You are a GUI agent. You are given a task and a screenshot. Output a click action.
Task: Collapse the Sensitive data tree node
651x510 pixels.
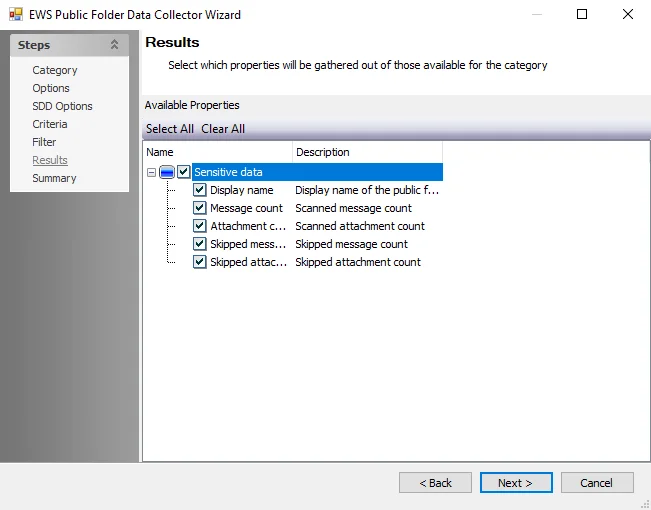pos(152,172)
